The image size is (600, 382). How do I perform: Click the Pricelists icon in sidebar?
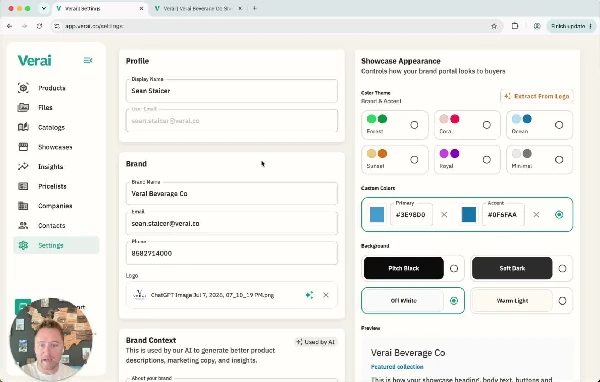pyautogui.click(x=23, y=186)
